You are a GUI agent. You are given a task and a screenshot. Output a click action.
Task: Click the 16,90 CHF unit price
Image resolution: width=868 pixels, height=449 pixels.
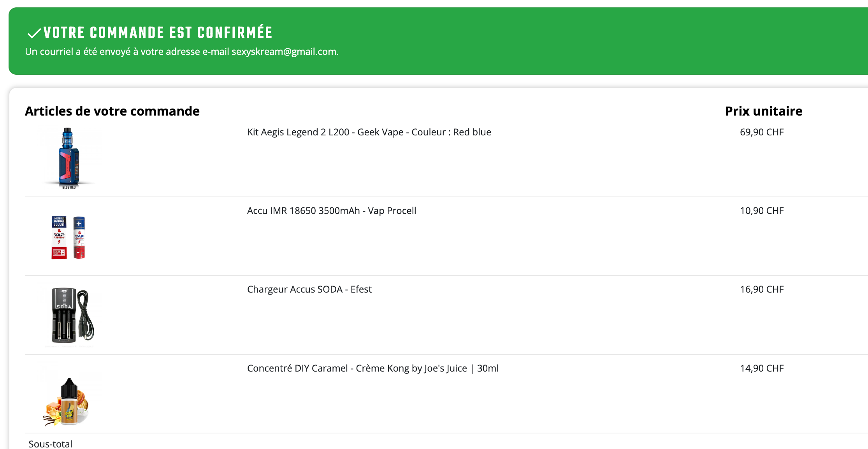coord(761,289)
